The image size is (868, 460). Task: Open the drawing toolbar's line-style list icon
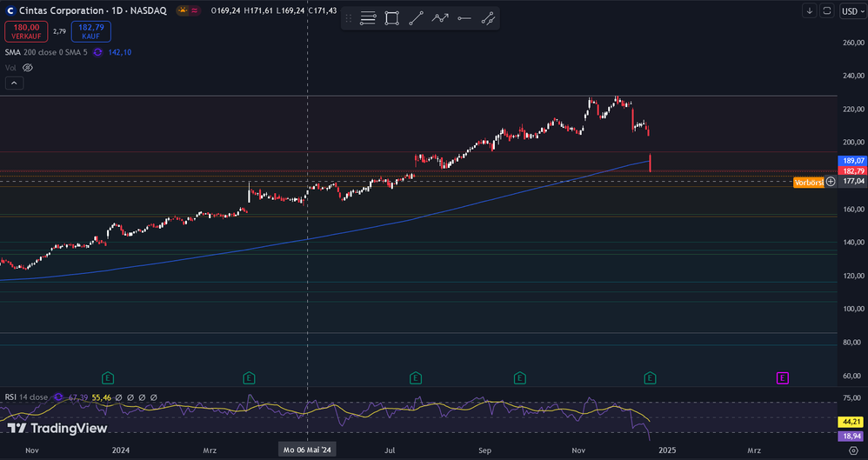click(x=368, y=18)
